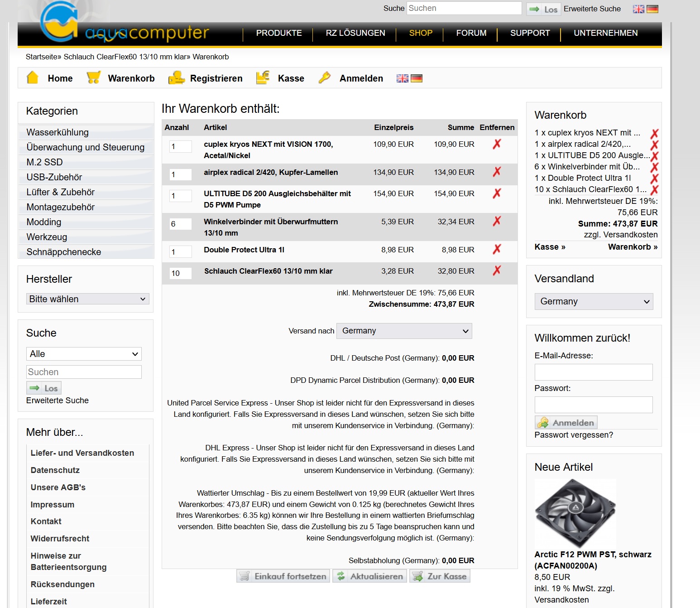Click the 'Warenkorb »' link in sidebar
The height and width of the screenshot is (608, 700).
pyautogui.click(x=633, y=247)
